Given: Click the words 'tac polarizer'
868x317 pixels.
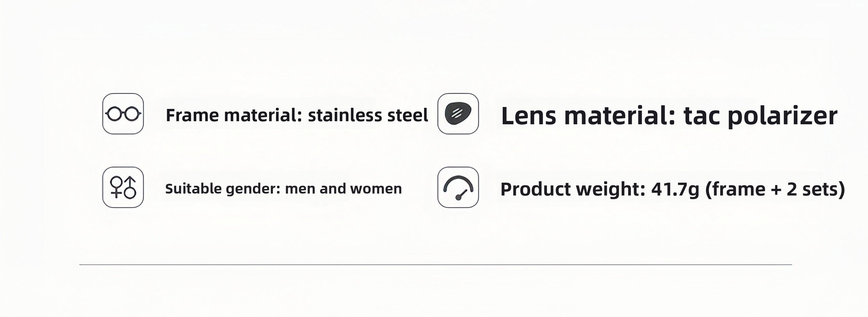Looking at the screenshot, I should [760, 116].
